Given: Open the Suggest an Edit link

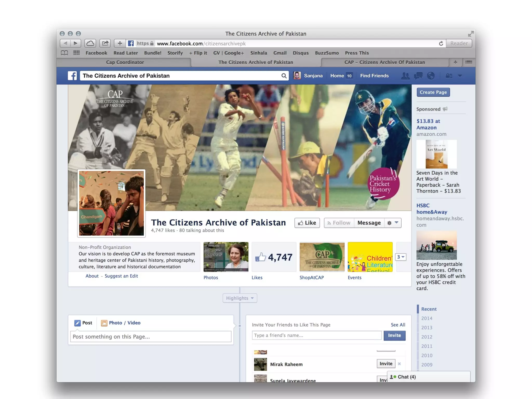Looking at the screenshot, I should [x=121, y=276].
